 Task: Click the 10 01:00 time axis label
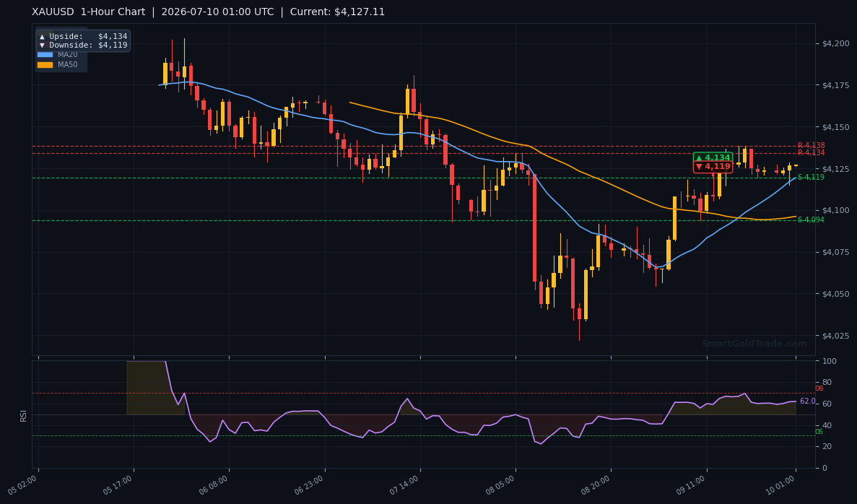point(780,485)
